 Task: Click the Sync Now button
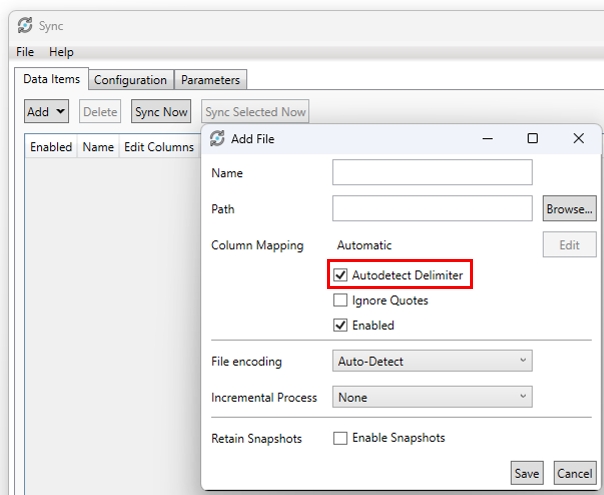point(161,112)
